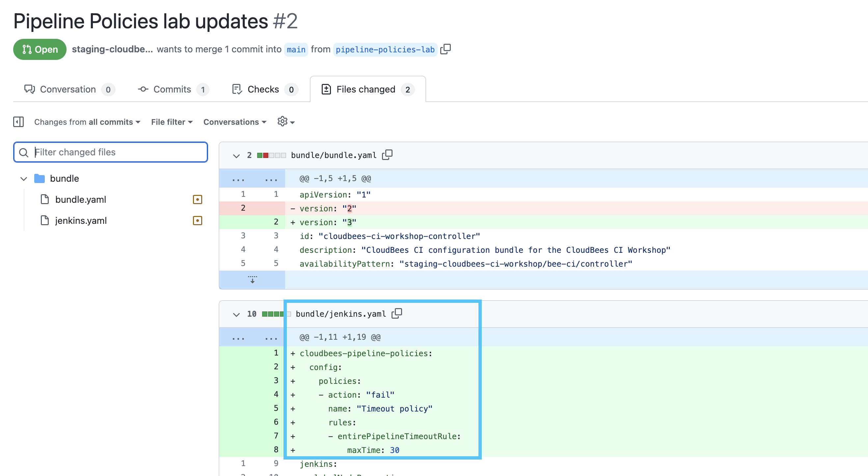Open the Conversations dropdown
This screenshot has height=476, width=868.
[235, 122]
